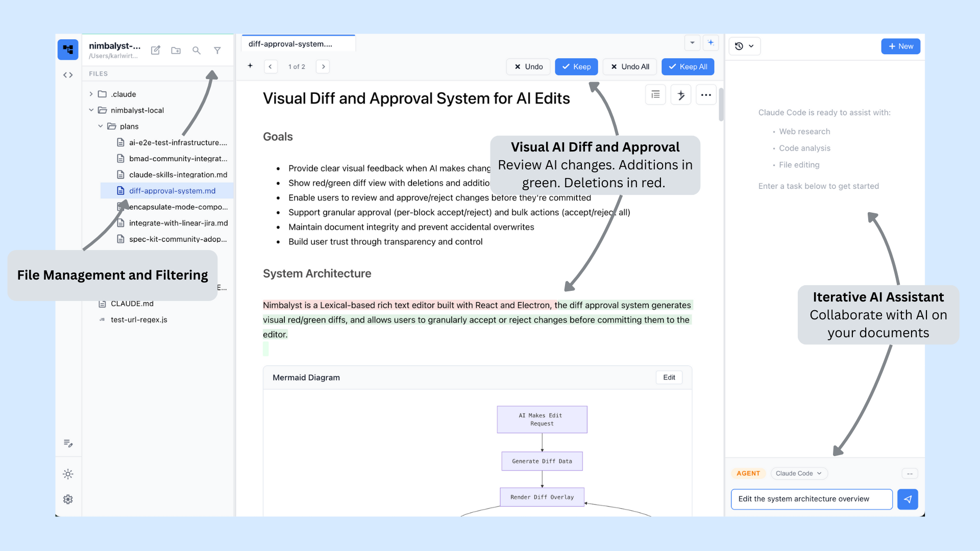The image size is (980, 551).
Task: Send the prompt with paper plane button
Action: [908, 499]
